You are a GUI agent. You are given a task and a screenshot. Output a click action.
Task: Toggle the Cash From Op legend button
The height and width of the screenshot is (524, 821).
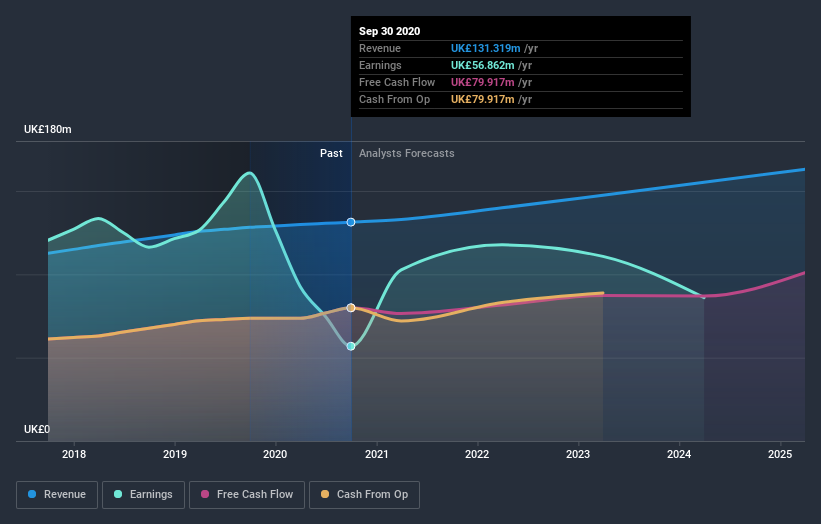tap(364, 495)
